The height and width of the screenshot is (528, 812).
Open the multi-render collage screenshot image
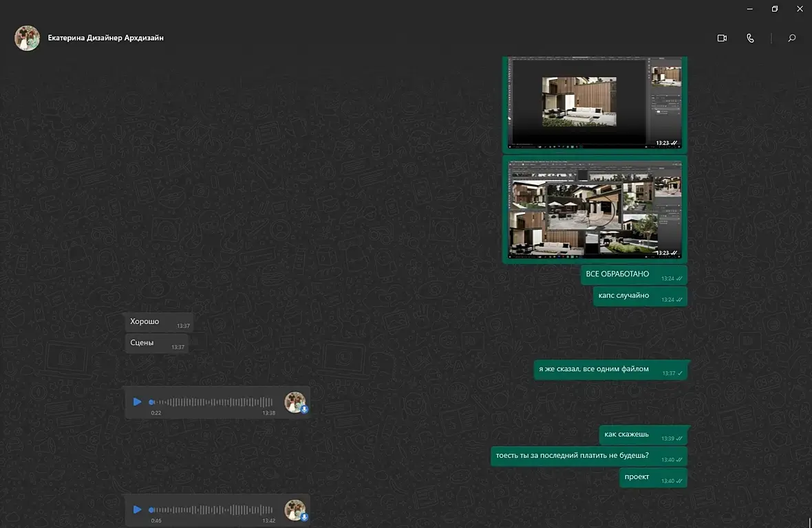tap(595, 210)
